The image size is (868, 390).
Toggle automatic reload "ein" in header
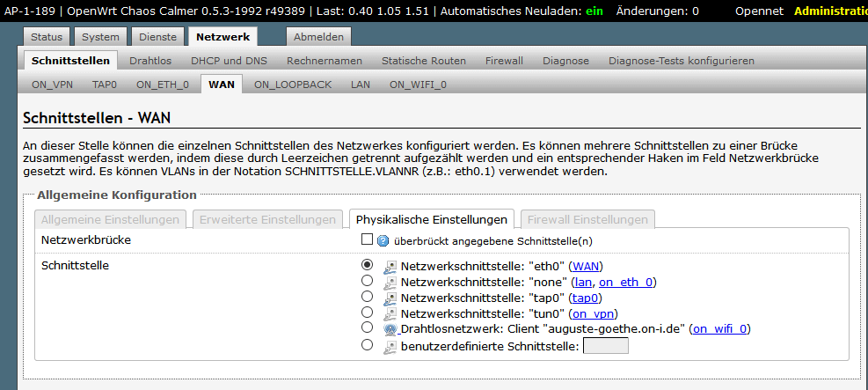click(594, 11)
